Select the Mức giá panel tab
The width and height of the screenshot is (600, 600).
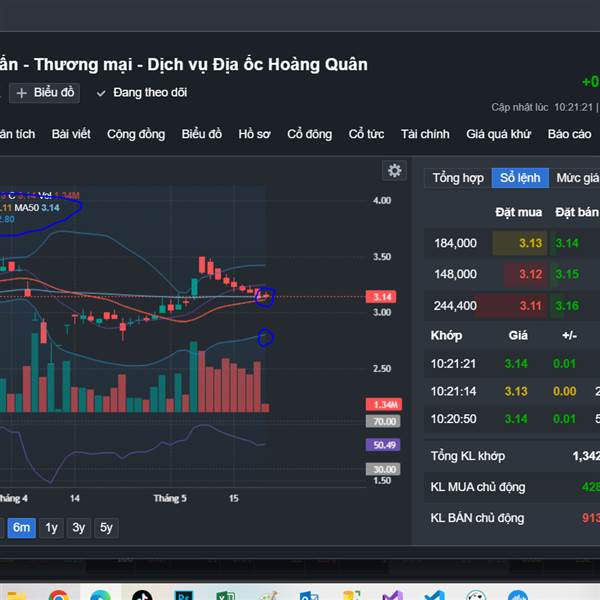coord(577,178)
